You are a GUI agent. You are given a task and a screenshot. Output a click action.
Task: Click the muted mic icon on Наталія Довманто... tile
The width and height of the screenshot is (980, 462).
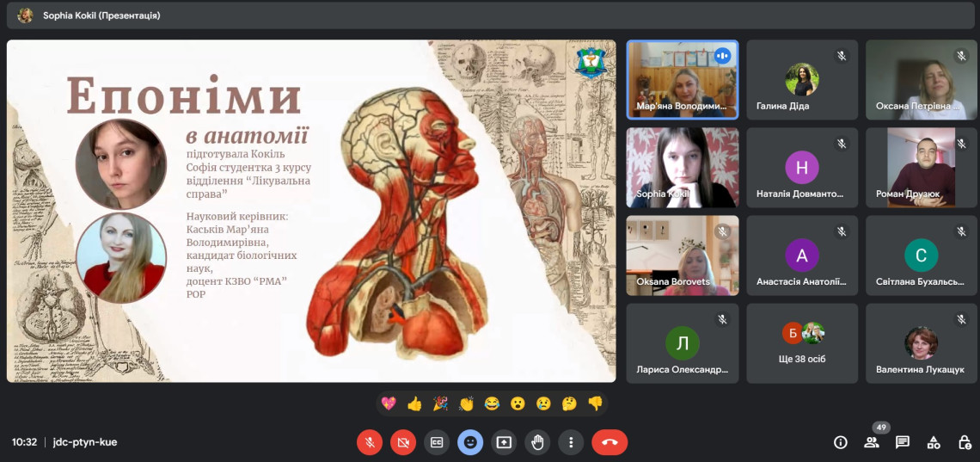842,144
